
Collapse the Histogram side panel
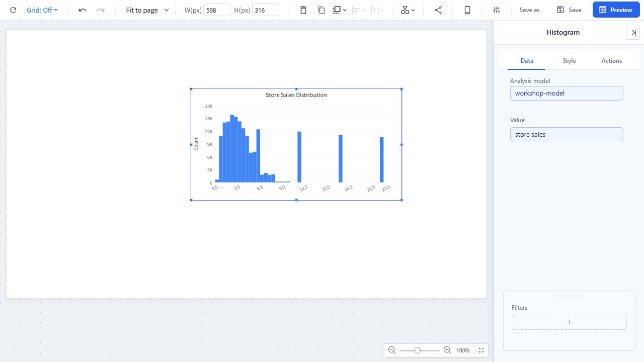coord(633,32)
